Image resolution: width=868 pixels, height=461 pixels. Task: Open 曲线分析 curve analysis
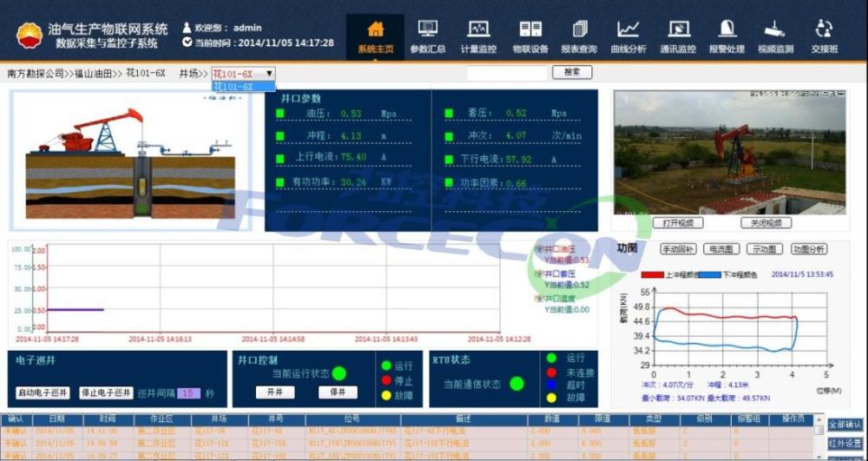(x=628, y=36)
